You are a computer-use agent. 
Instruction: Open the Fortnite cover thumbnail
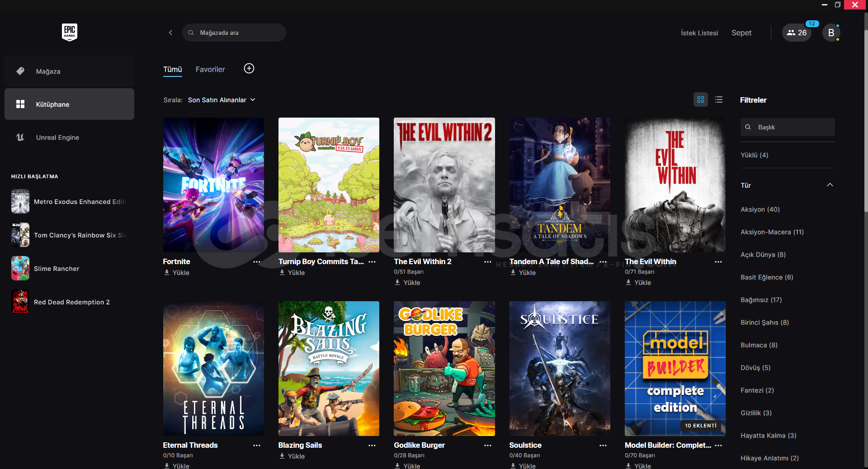click(x=213, y=185)
